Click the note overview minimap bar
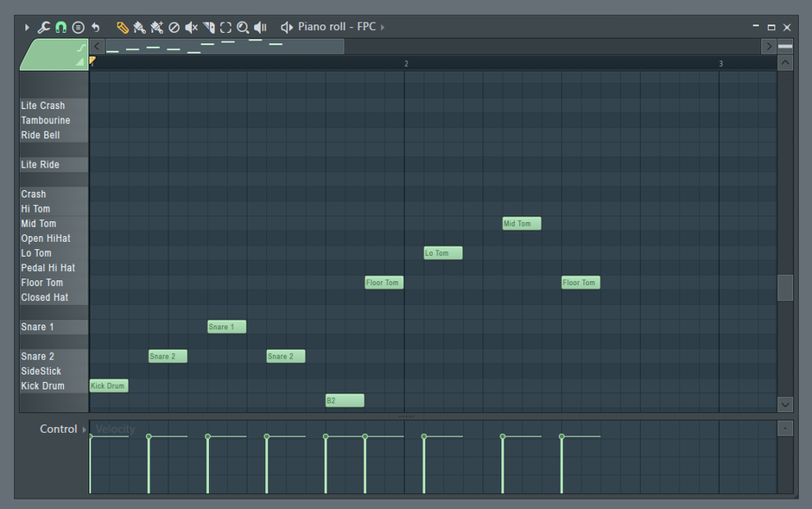Viewport: 812px width, 509px height. point(225,46)
